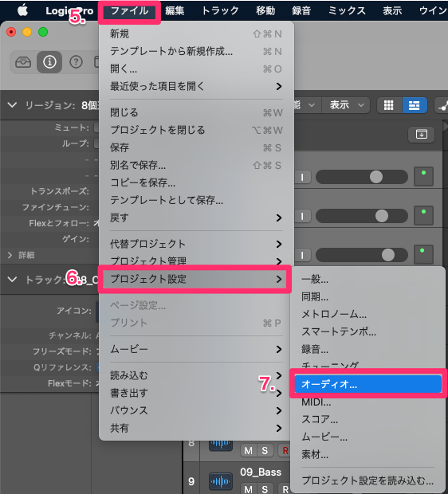This screenshot has height=494, width=448.
Task: Toggle Mute on 09_Bass track
Action: [249, 489]
